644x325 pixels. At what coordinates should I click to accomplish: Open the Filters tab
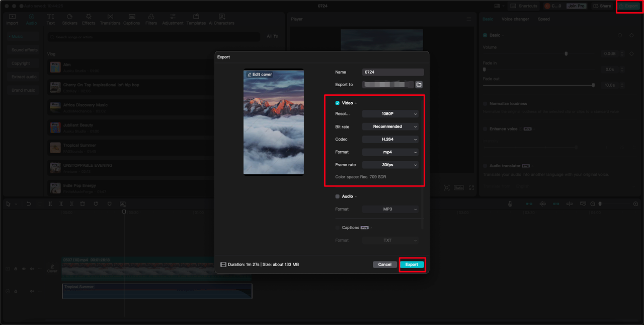[151, 20]
